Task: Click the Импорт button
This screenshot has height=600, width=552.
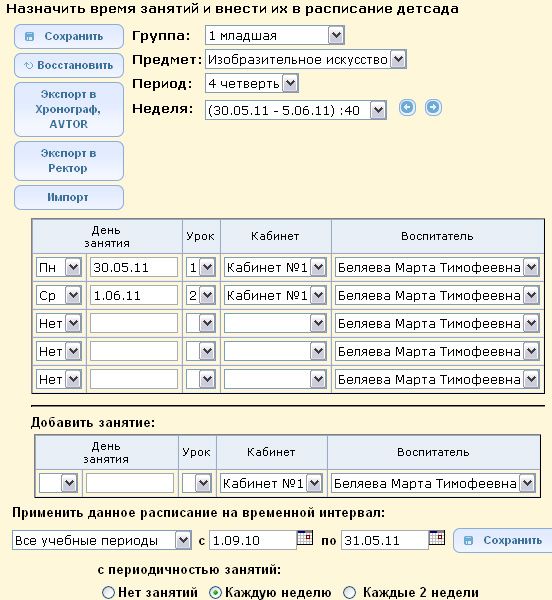Action: [69, 197]
